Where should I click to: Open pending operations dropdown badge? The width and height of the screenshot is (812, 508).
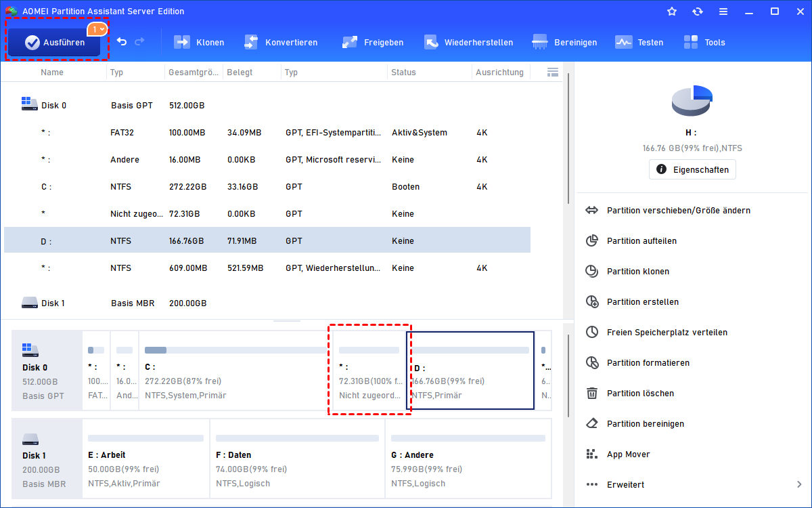[97, 29]
